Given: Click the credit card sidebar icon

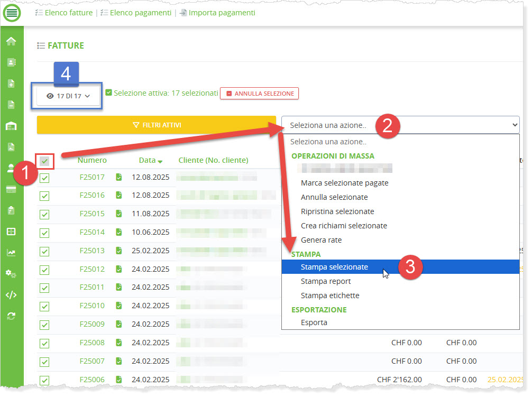Looking at the screenshot, I should [x=11, y=189].
